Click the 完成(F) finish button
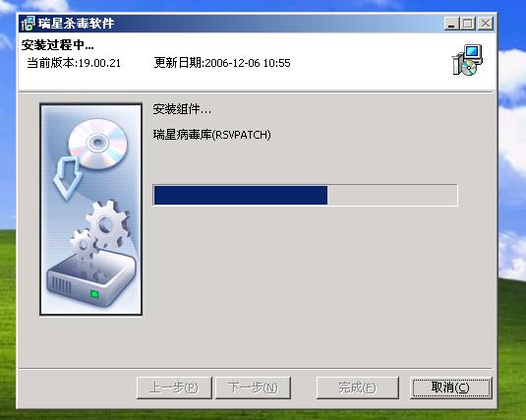Screen dimensions: 526x420 click(357, 388)
